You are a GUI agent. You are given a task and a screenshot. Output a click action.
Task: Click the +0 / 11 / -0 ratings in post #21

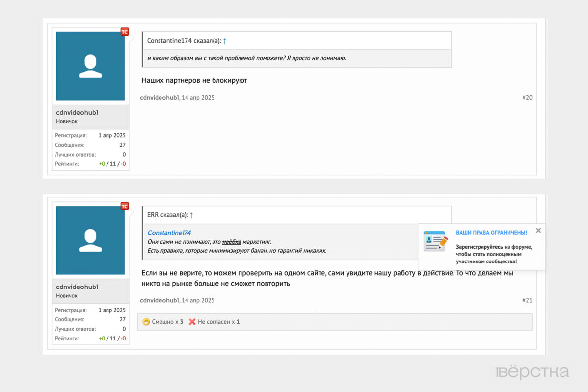(112, 339)
